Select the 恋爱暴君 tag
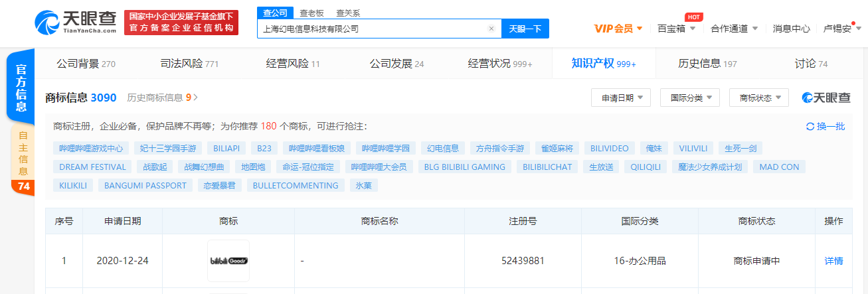Screen dimensions: 868x294 220,185
